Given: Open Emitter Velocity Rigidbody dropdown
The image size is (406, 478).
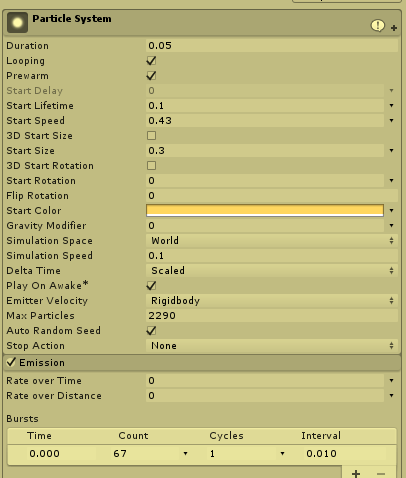Looking at the screenshot, I should point(272,301).
